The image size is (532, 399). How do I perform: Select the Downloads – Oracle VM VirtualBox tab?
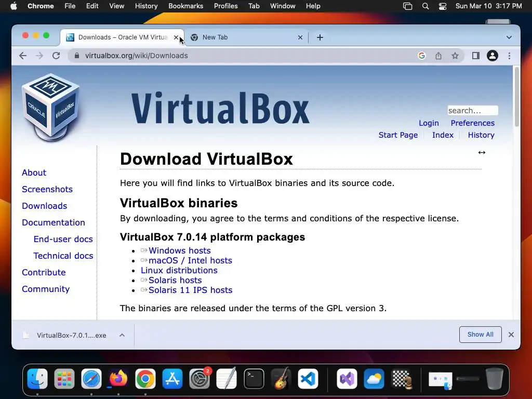click(x=122, y=37)
